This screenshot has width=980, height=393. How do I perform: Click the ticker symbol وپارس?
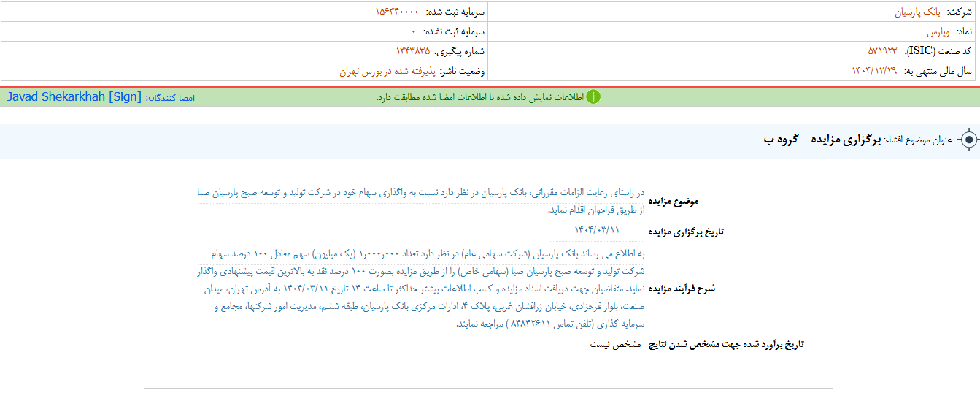(x=938, y=32)
